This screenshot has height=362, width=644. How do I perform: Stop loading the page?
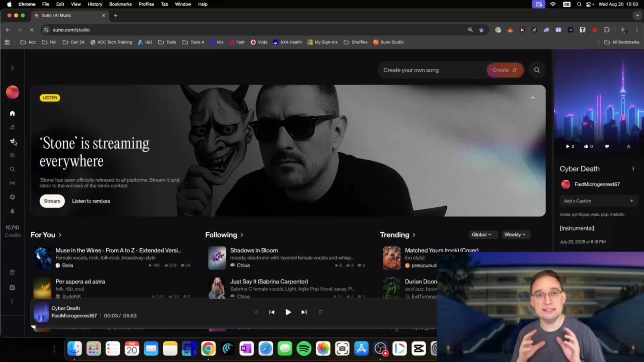pyautogui.click(x=32, y=30)
